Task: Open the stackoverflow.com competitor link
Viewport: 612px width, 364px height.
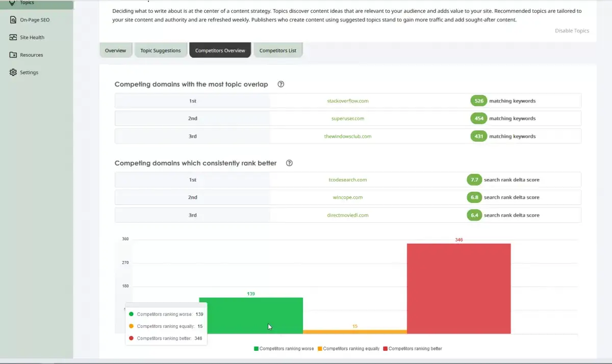Action: click(347, 101)
